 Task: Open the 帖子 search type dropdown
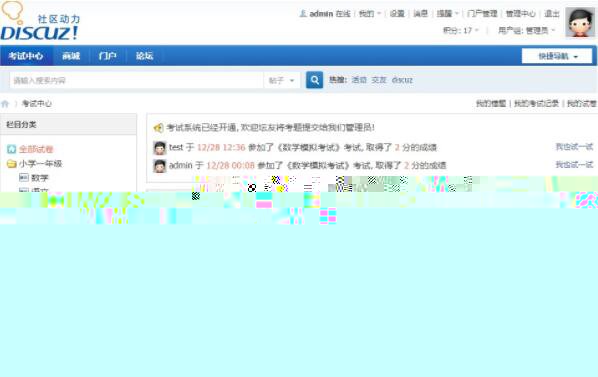point(281,80)
